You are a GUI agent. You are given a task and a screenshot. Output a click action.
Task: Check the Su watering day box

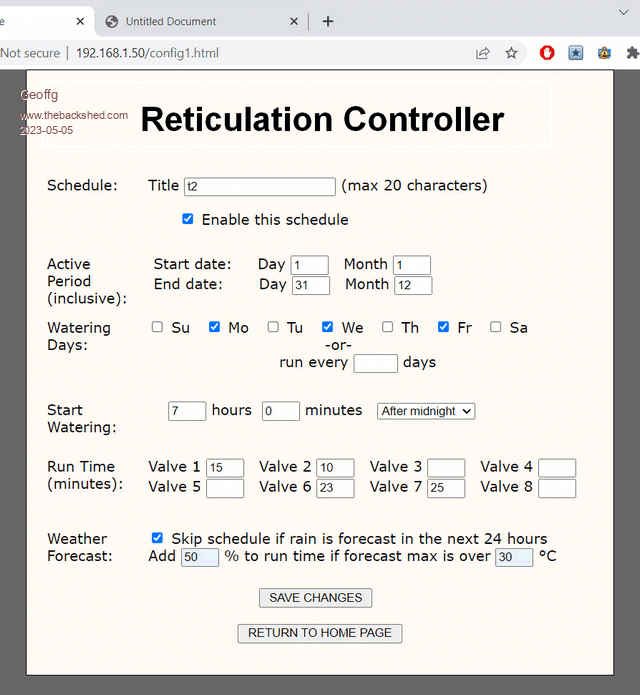[x=157, y=327]
